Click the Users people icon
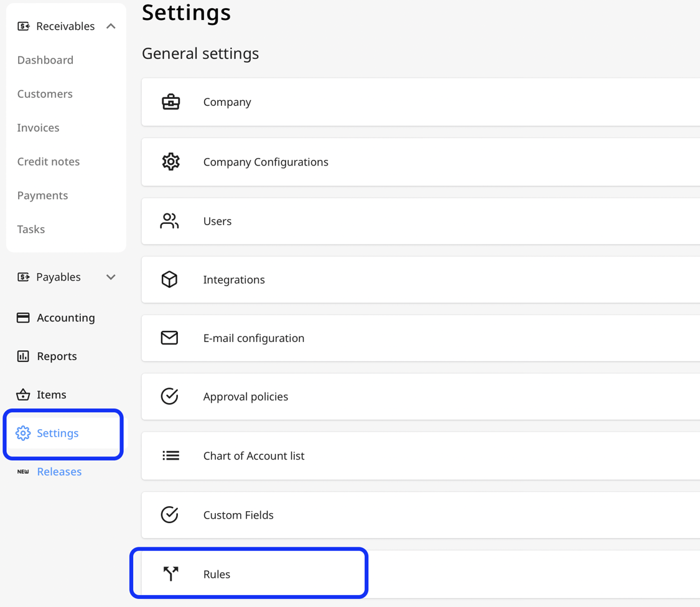Image resolution: width=700 pixels, height=607 pixels. (170, 220)
